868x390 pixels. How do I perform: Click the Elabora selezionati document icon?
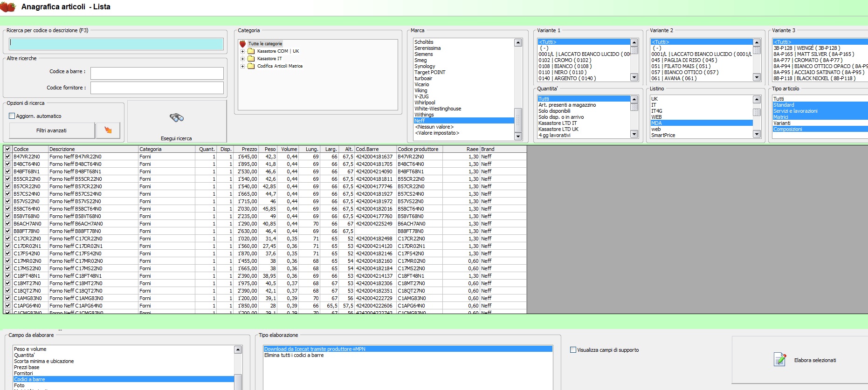780,359
